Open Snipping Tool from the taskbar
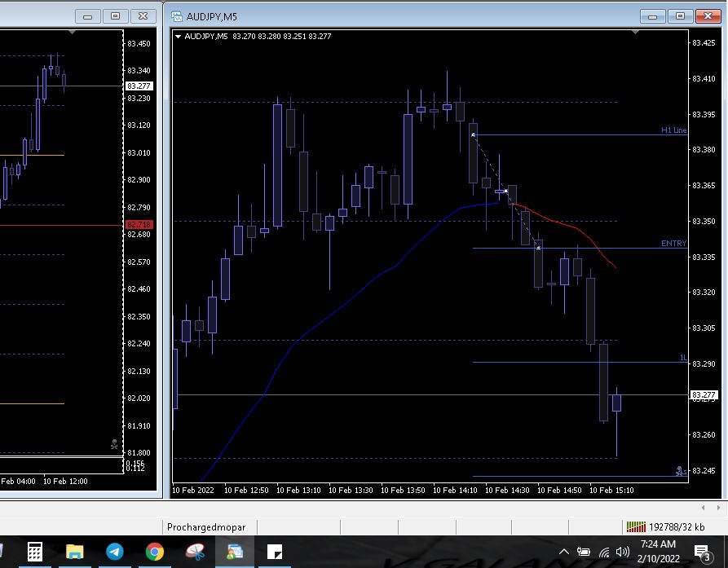This screenshot has height=568, width=728. tap(195, 552)
